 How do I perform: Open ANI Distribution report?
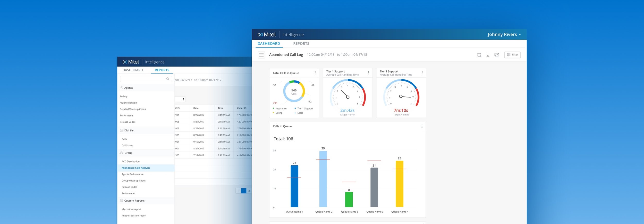128,103
